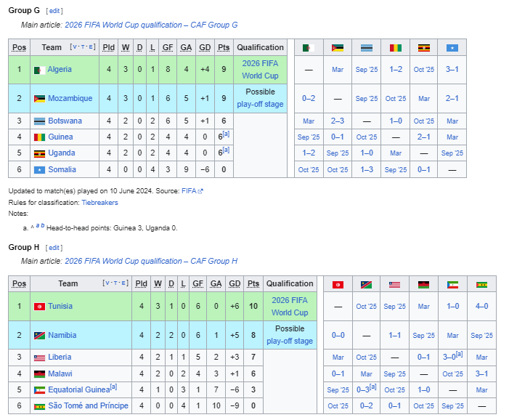The image size is (509, 420).
Task: Click São Tomé flag in matrix header
Action: tap(481, 285)
